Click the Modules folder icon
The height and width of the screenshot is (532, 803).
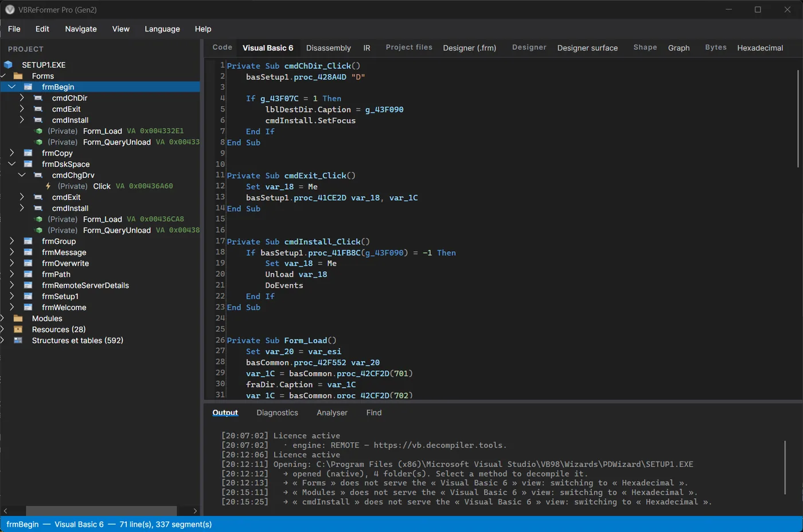[18, 319]
